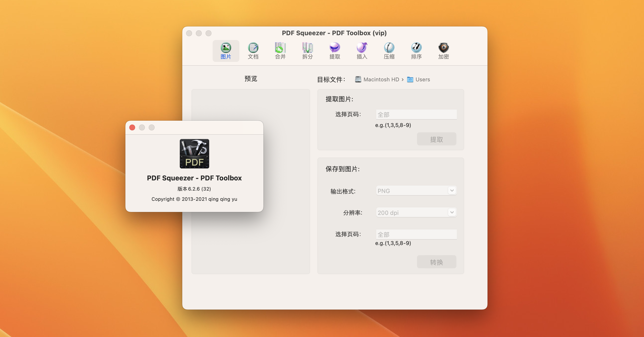
Task: Click the 选择页码 field under 提取图片
Action: 416,114
